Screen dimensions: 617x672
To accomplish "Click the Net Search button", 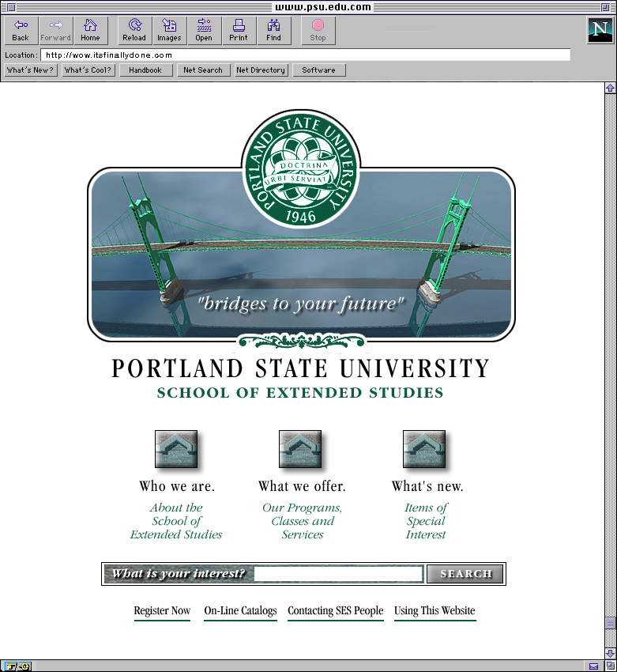I will click(x=203, y=70).
